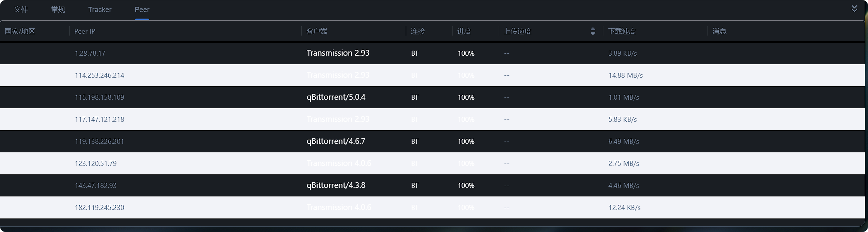
Task: Click the 下载速度 column header
Action: (622, 31)
